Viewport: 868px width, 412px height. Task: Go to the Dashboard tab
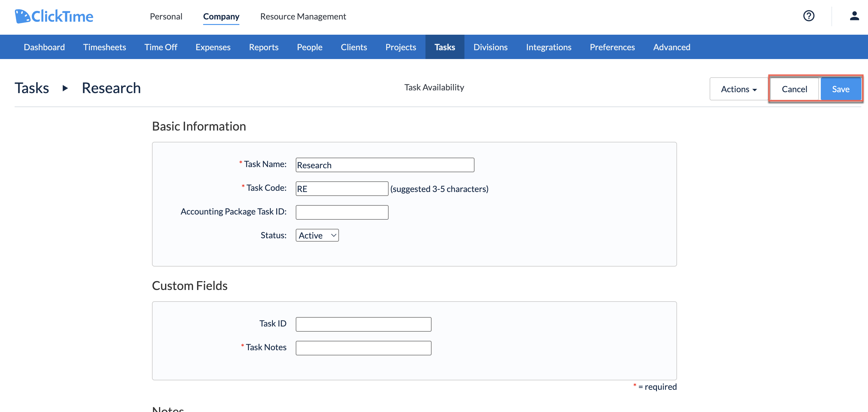(44, 47)
